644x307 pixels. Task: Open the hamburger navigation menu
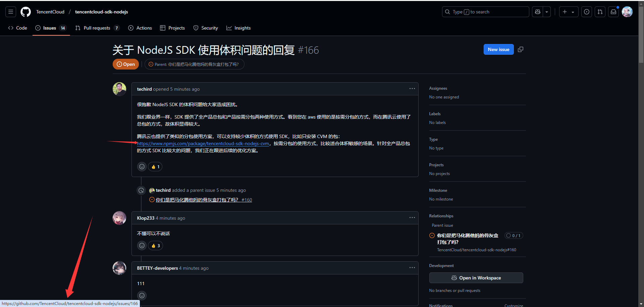11,12
